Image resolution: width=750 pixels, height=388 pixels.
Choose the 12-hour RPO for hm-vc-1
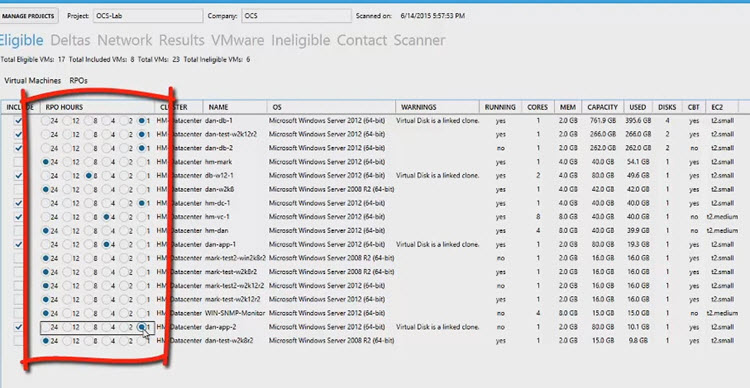click(67, 217)
